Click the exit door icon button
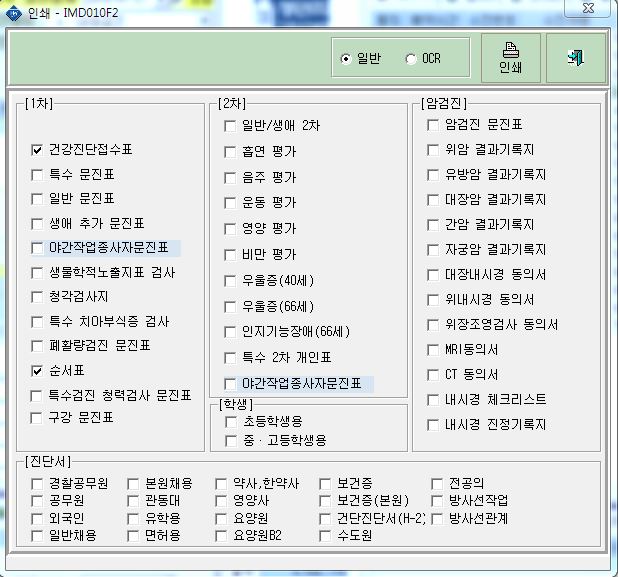The image size is (618, 577). coord(576,58)
